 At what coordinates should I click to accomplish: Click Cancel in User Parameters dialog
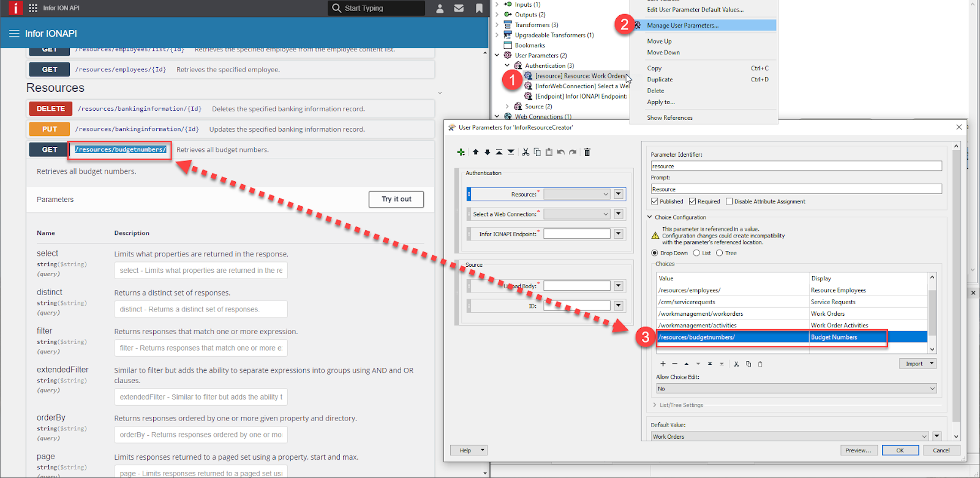(941, 450)
